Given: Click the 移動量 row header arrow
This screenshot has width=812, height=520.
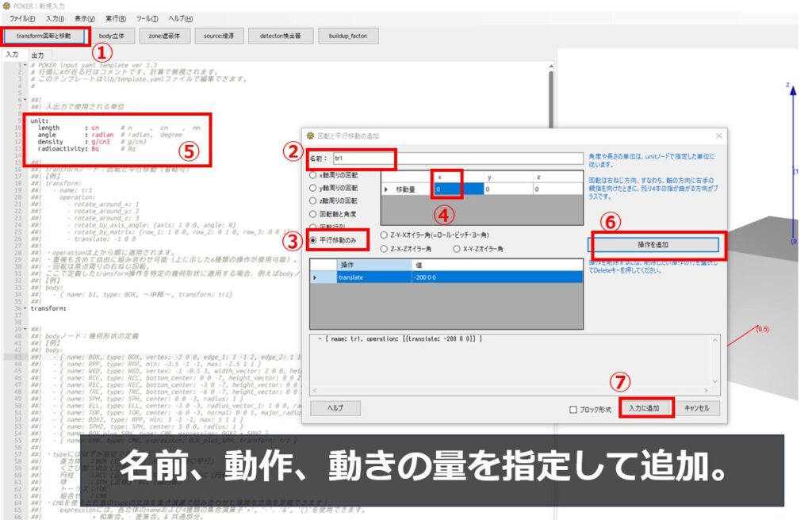Looking at the screenshot, I should [386, 189].
